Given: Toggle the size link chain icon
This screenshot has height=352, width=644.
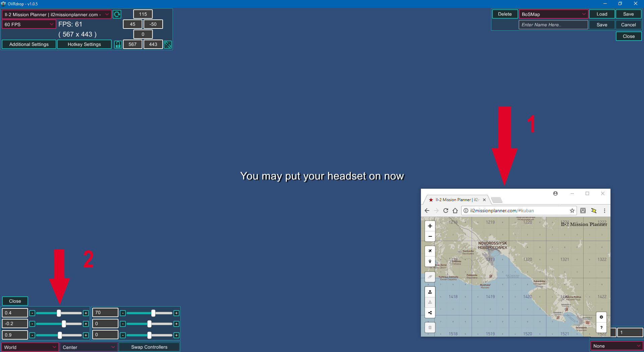Looking at the screenshot, I should coord(168,45).
